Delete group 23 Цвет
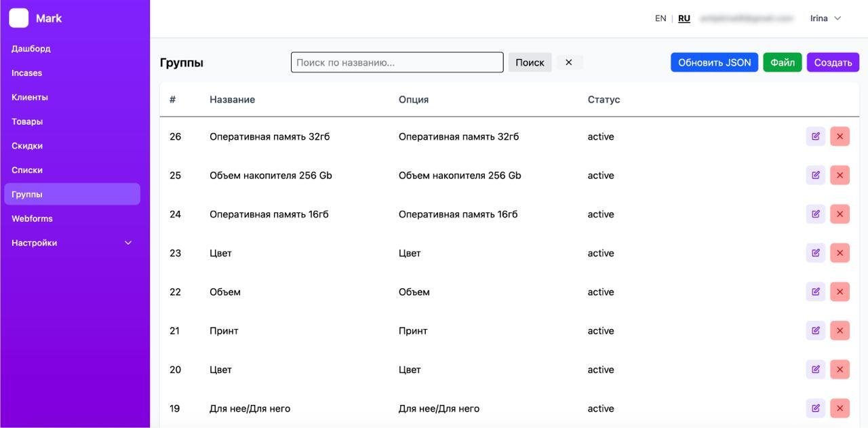The image size is (868, 428). [x=840, y=253]
